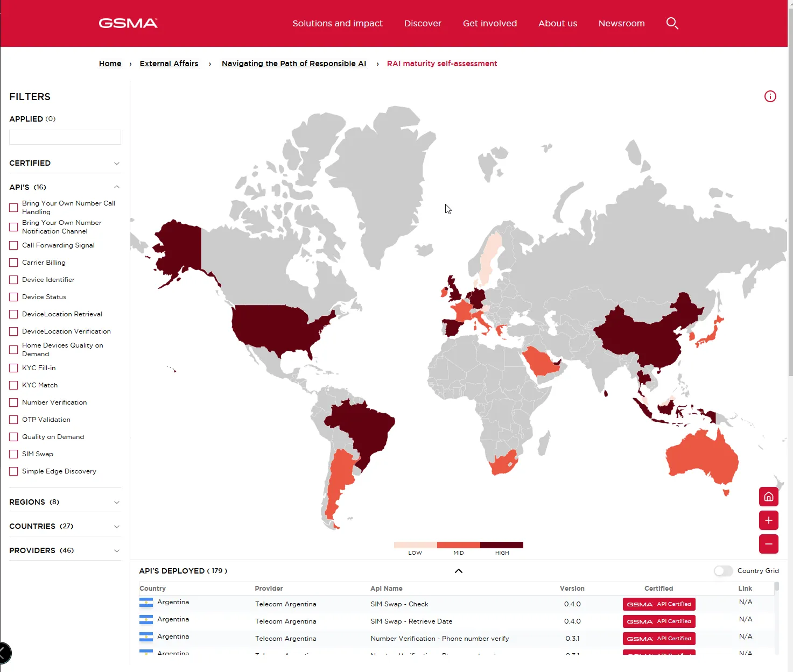The width and height of the screenshot is (793, 672).
Task: Click the HIGH legend color swatch
Action: 501,545
